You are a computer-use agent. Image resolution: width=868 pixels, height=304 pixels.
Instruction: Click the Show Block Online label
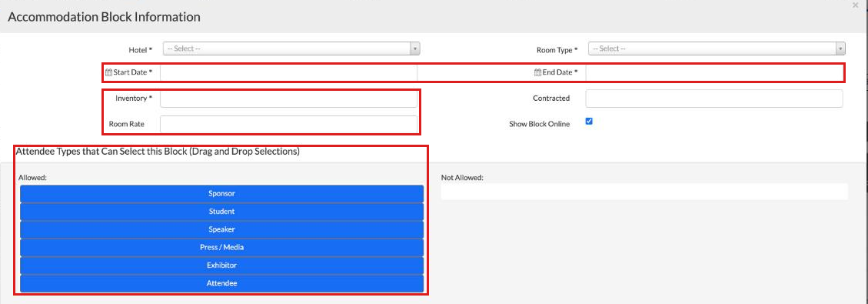coord(539,124)
